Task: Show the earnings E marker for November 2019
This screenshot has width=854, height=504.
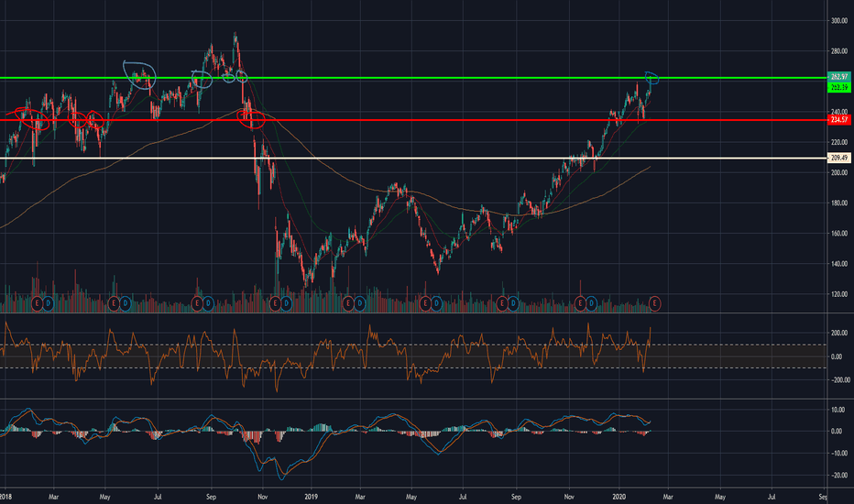Action: (581, 303)
